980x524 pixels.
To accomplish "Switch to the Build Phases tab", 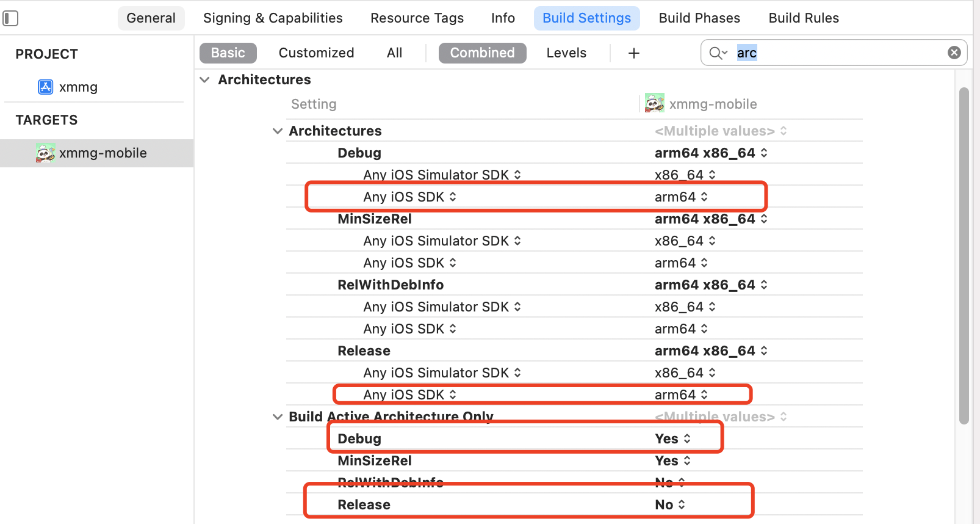I will point(699,18).
